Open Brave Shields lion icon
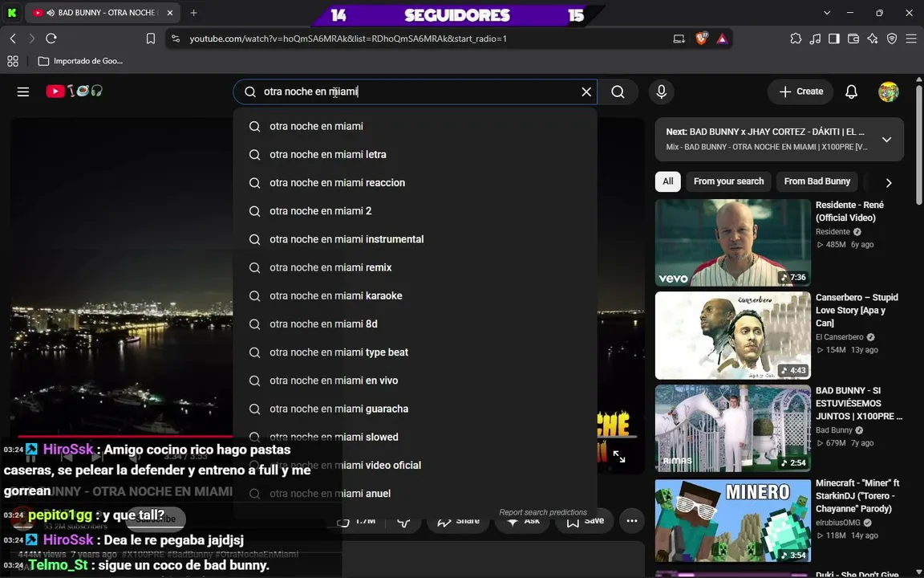Screen dimensions: 924x578 click(701, 39)
